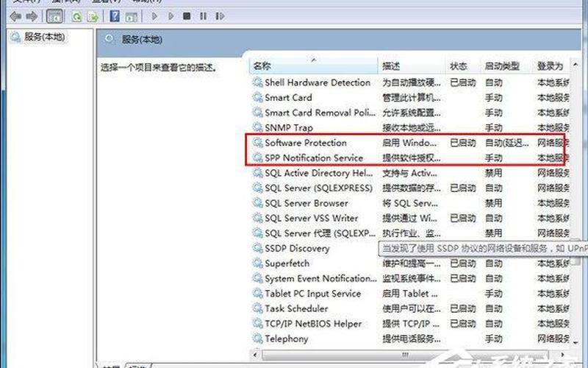Click 启用 Windo... description of Software Protection
This screenshot has width=588, height=368.
409,143
